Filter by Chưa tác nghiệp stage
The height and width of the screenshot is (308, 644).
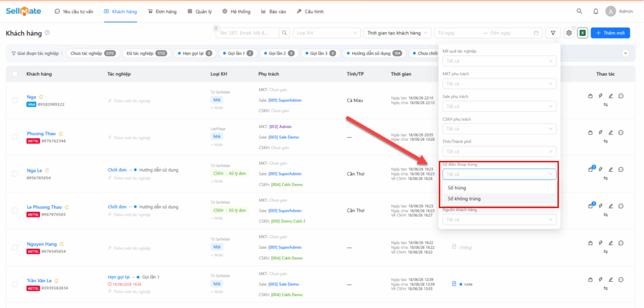(93, 53)
